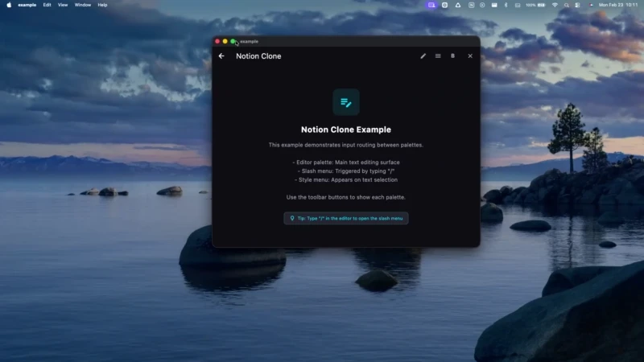Minimize the example window with yellow button
644x362 pixels.
click(225, 42)
